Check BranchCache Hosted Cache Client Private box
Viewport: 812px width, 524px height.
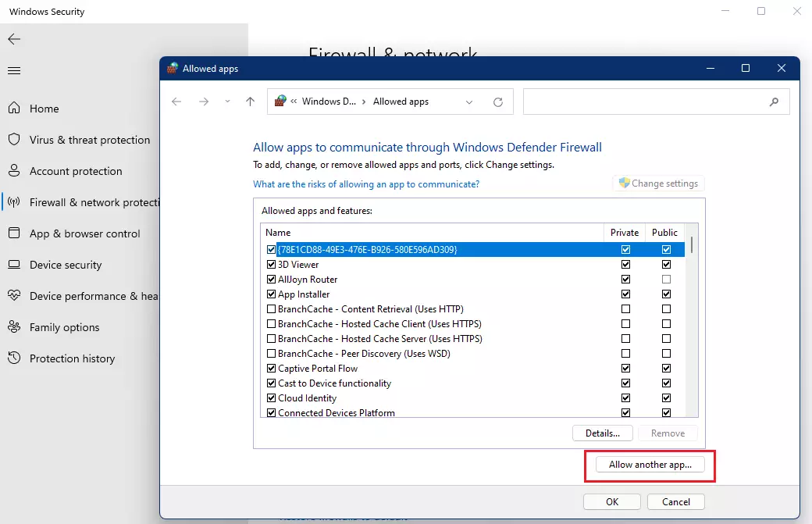[625, 323]
